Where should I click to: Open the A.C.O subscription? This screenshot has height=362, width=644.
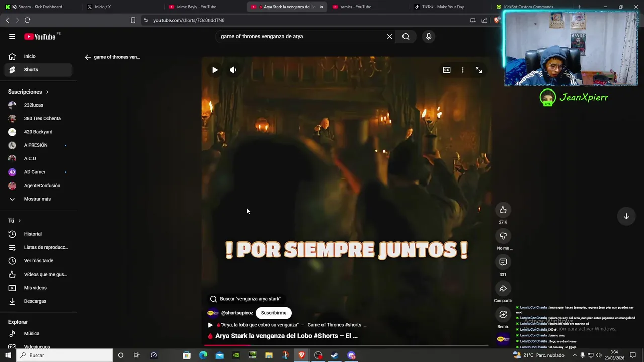point(38,158)
